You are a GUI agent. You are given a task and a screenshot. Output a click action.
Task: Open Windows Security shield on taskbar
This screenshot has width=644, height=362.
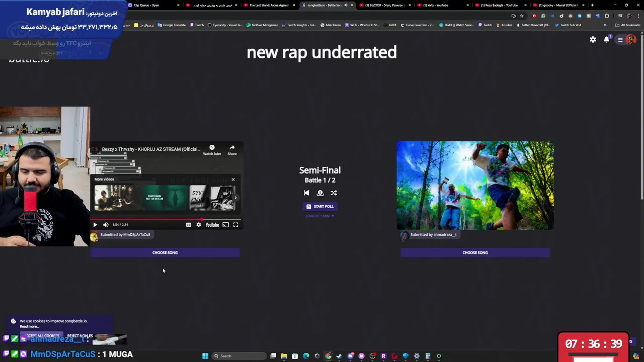[x=406, y=356]
